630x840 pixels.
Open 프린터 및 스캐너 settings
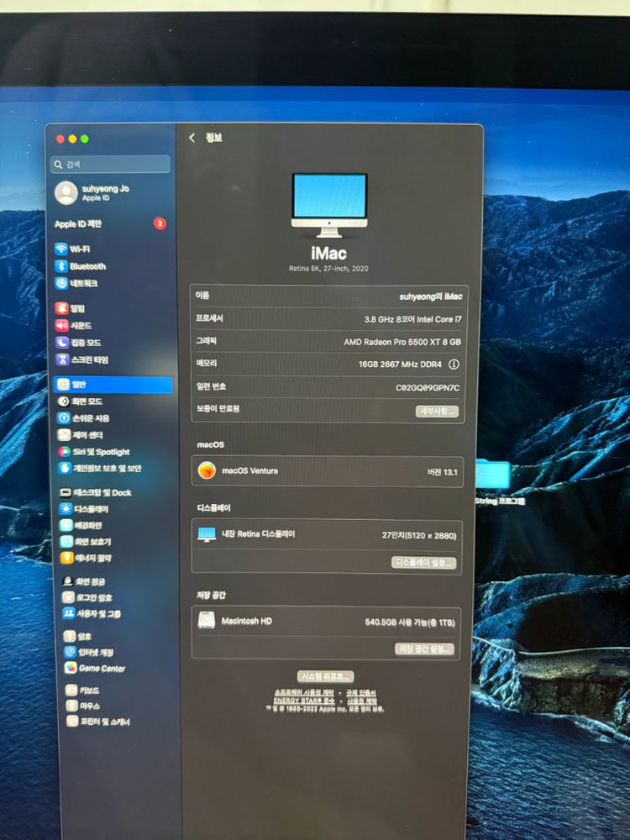[103, 722]
